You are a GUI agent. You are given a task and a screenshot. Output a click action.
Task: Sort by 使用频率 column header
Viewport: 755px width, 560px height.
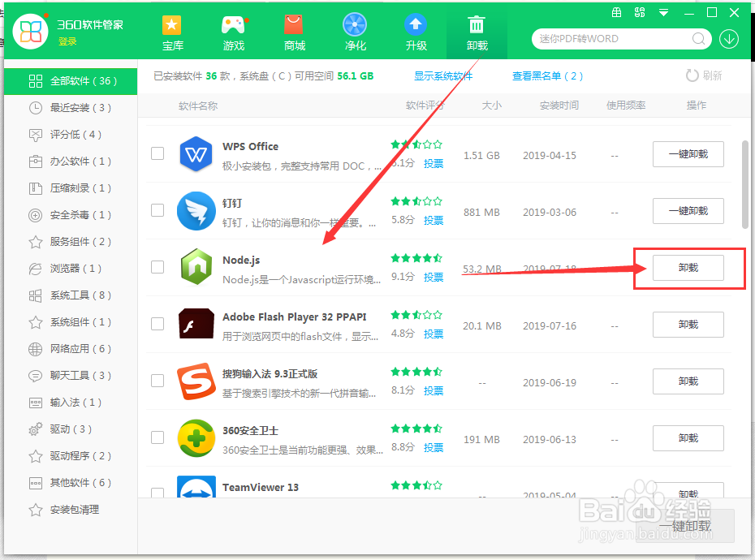(x=626, y=106)
